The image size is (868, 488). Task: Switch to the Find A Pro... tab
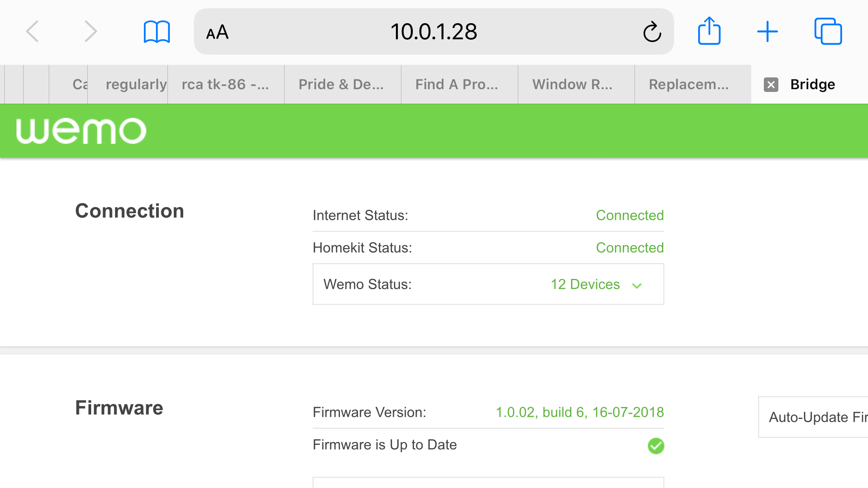tap(457, 84)
